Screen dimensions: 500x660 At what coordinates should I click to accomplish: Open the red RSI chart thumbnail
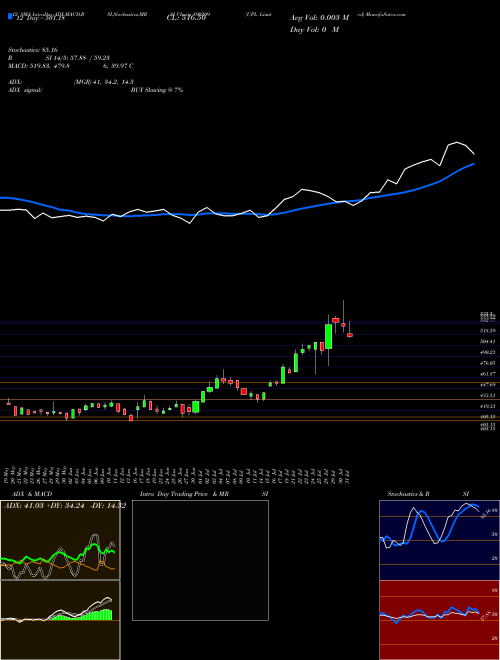coord(439,620)
